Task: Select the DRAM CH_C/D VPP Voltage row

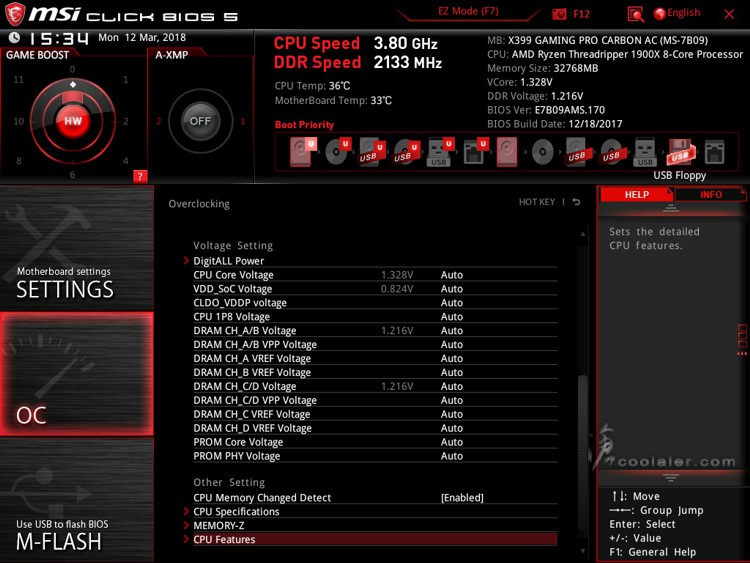Action: 375,400
